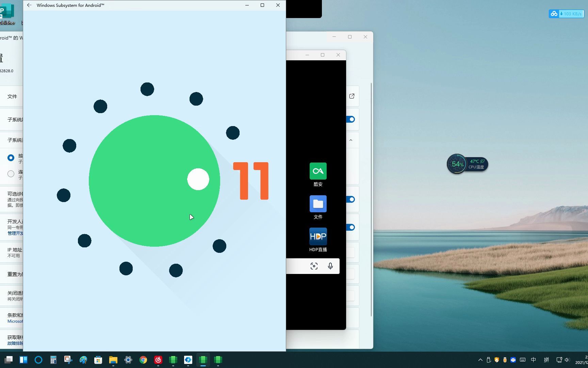Click the orange USB drive tray icon
588x368 pixels.
505,360
